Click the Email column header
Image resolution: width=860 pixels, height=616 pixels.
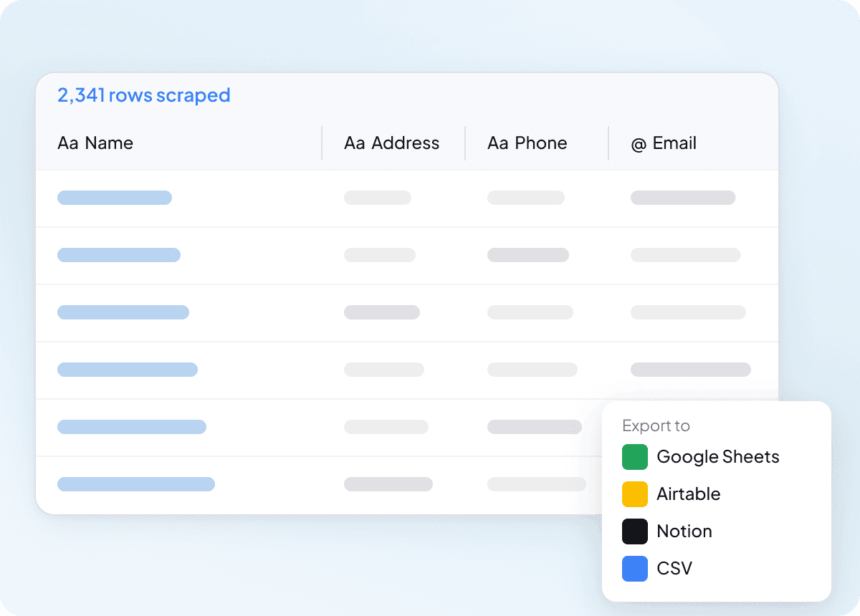click(x=674, y=143)
